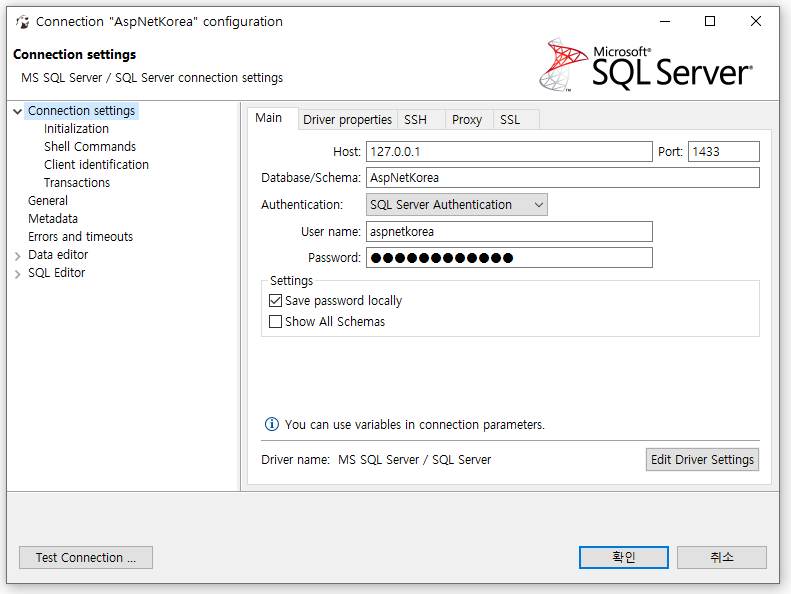Switch to the Proxy tab
This screenshot has width=791, height=594.
[x=467, y=120]
